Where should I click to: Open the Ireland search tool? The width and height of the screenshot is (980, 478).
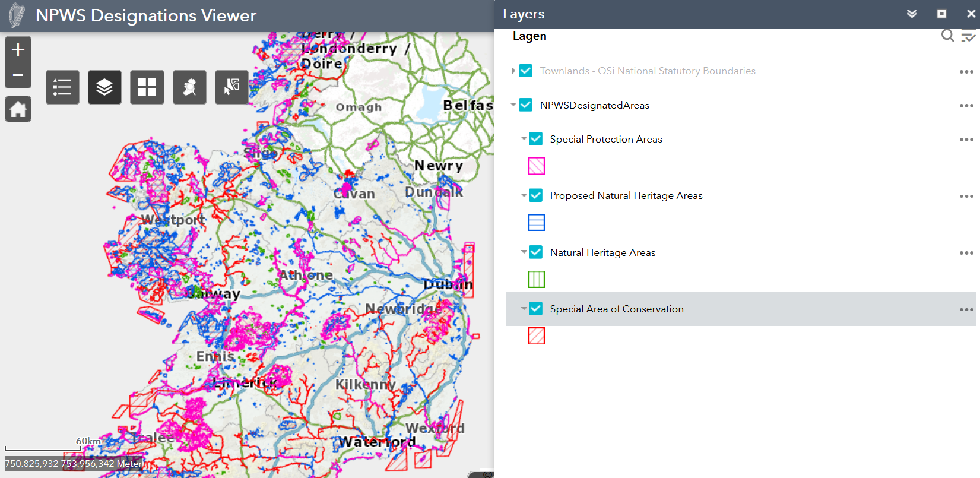[189, 87]
